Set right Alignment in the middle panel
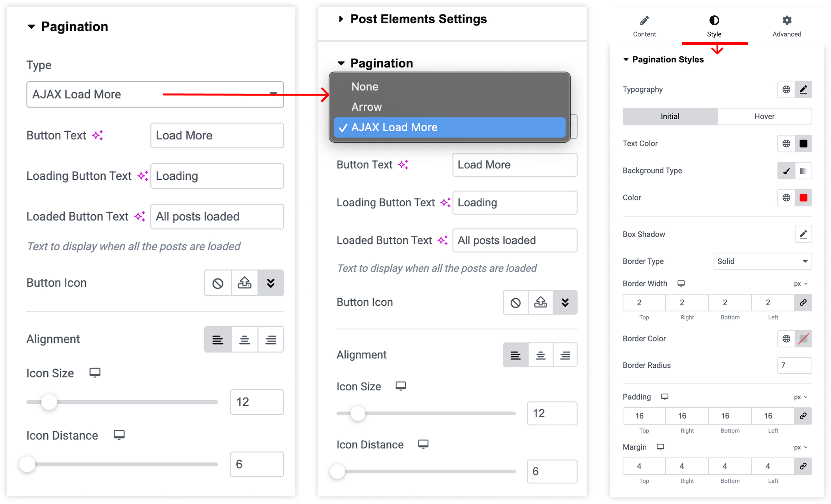Image resolution: width=831 pixels, height=504 pixels. tap(565, 355)
